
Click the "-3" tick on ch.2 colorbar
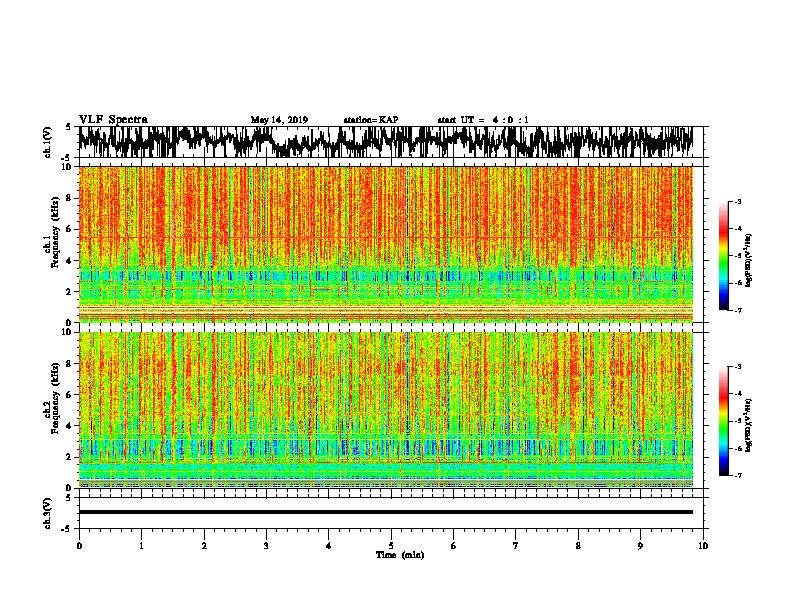[x=738, y=367]
